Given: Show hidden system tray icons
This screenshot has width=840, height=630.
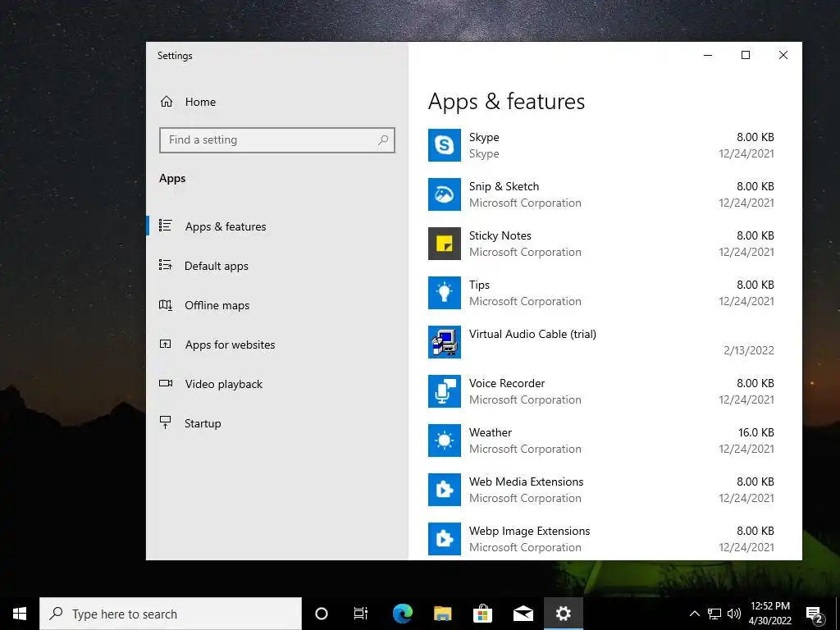Looking at the screenshot, I should coord(694,614).
